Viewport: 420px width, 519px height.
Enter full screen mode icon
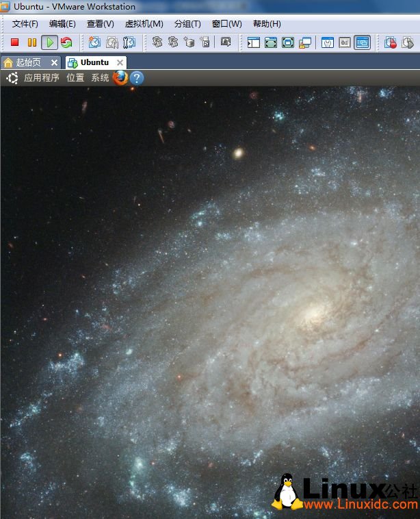click(288, 42)
